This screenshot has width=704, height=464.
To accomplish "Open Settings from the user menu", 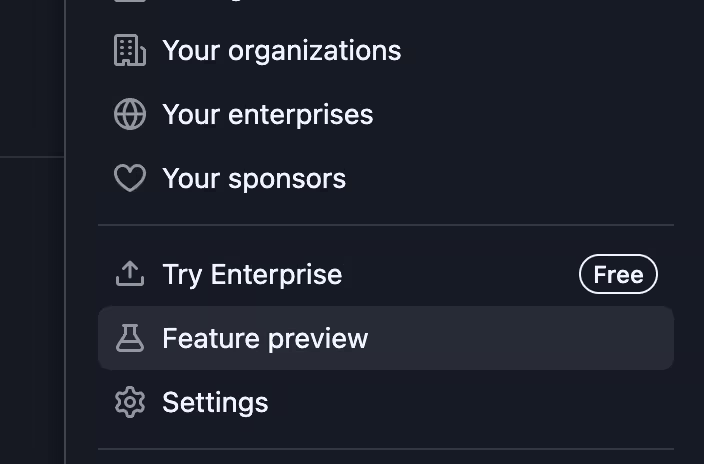I will point(215,402).
